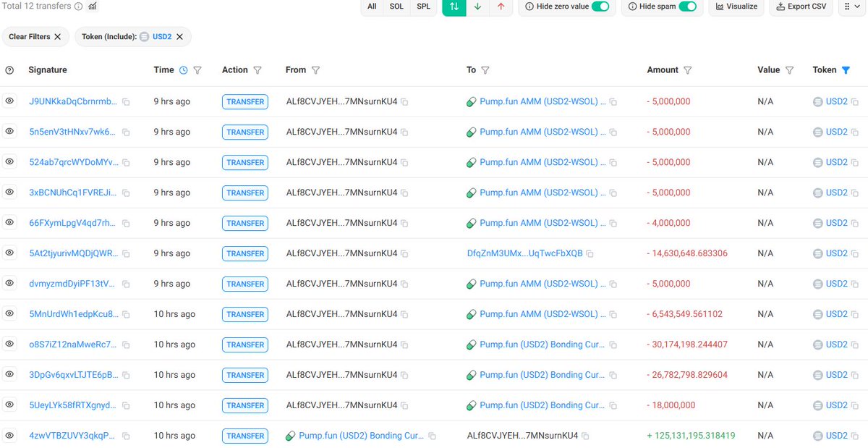The width and height of the screenshot is (868, 448).
Task: Open the Time column filter
Action: 197,70
